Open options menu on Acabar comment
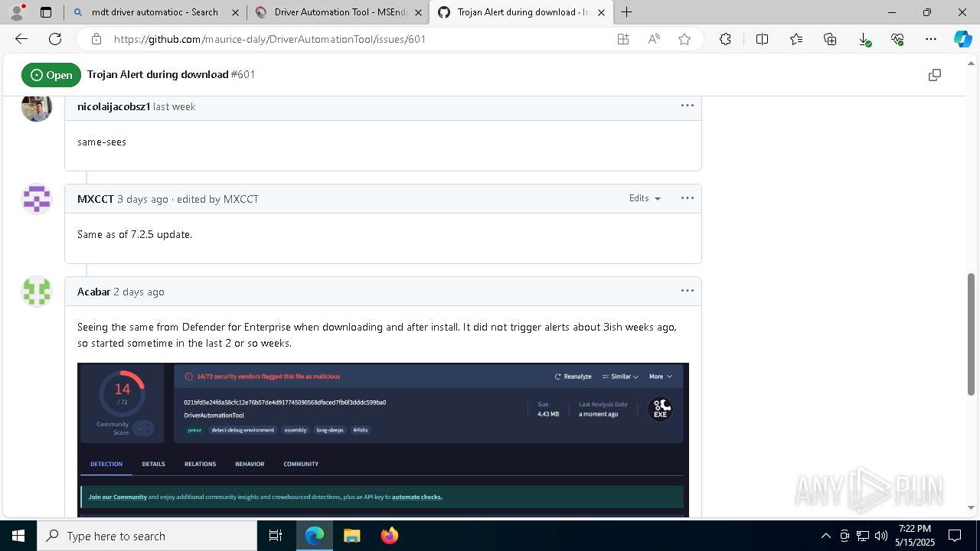 (688, 291)
